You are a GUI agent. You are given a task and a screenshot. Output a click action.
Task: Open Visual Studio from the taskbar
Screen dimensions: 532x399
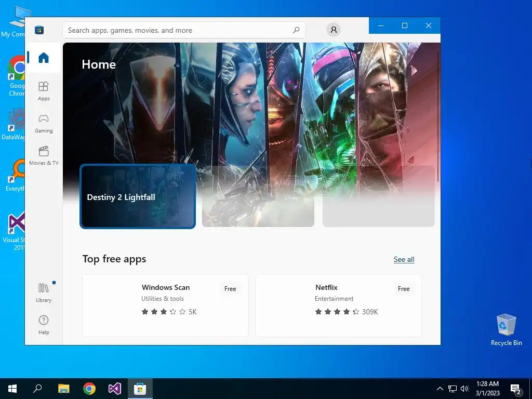[115, 389]
